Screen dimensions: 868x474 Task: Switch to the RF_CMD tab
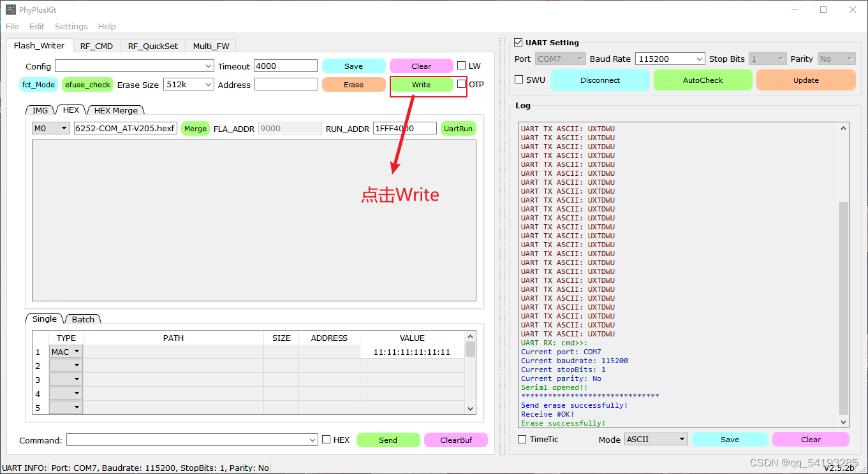tap(96, 46)
